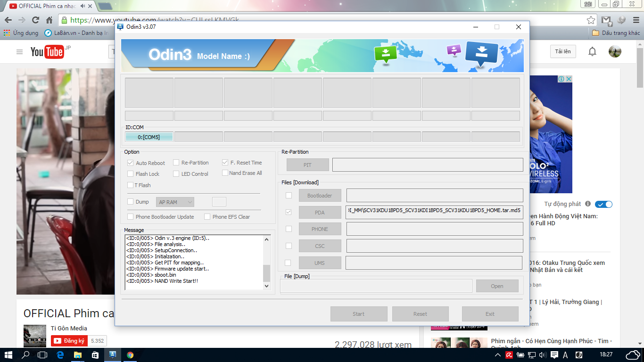Open the YouTube account avatar menu
644x362 pixels.
(615, 52)
